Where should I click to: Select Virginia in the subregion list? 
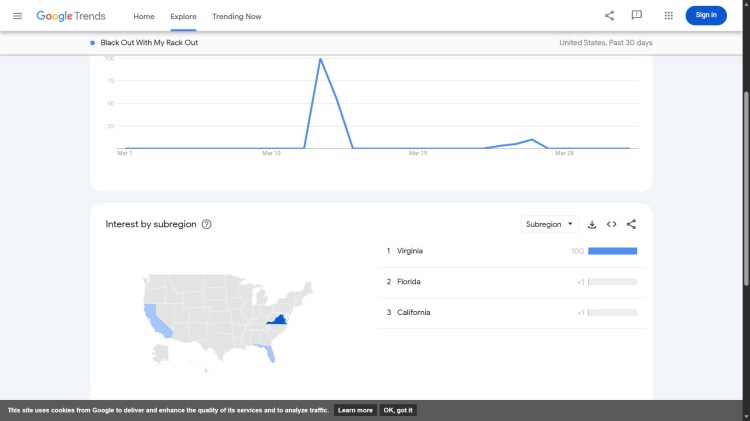click(x=410, y=251)
